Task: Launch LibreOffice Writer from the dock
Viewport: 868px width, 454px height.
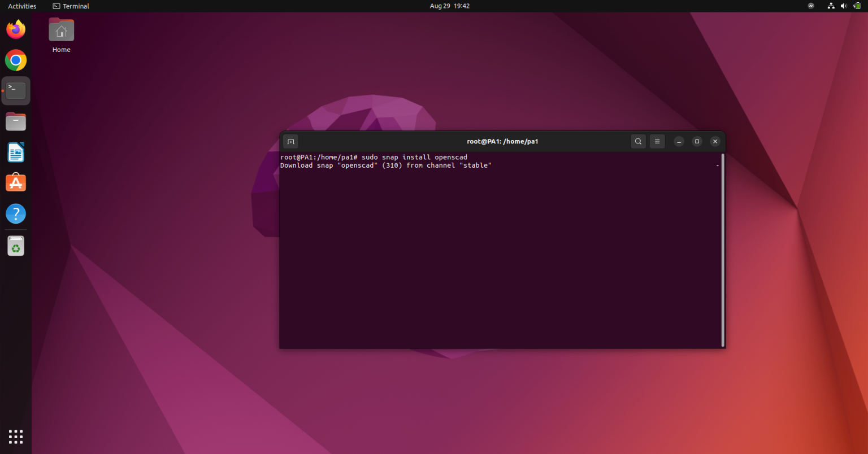Action: tap(15, 152)
